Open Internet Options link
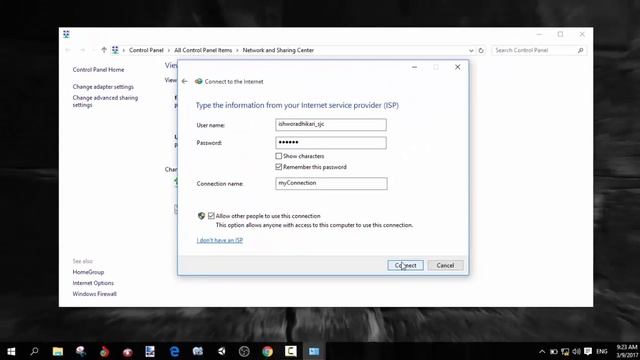This screenshot has width=640, height=360. coord(93,283)
